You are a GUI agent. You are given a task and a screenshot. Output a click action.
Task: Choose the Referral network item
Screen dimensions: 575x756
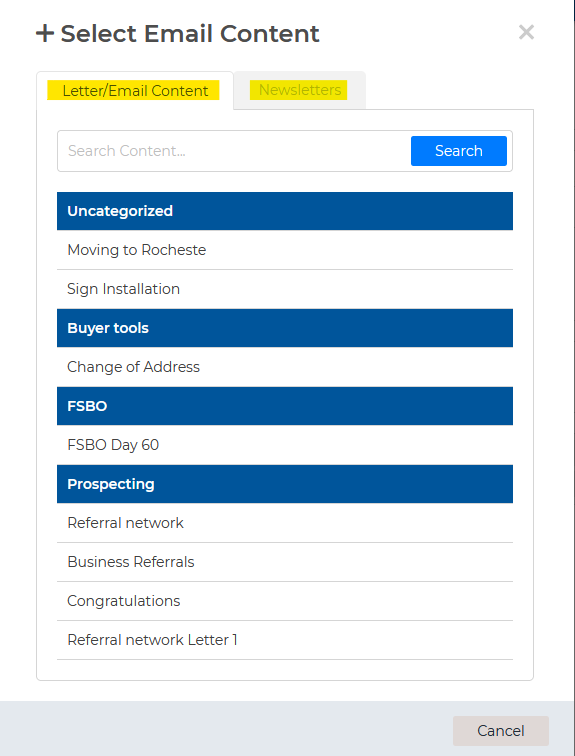pos(285,523)
